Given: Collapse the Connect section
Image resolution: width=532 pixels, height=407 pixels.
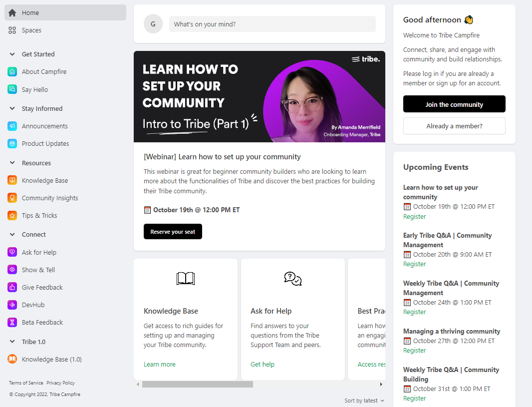Looking at the screenshot, I should click(12, 234).
